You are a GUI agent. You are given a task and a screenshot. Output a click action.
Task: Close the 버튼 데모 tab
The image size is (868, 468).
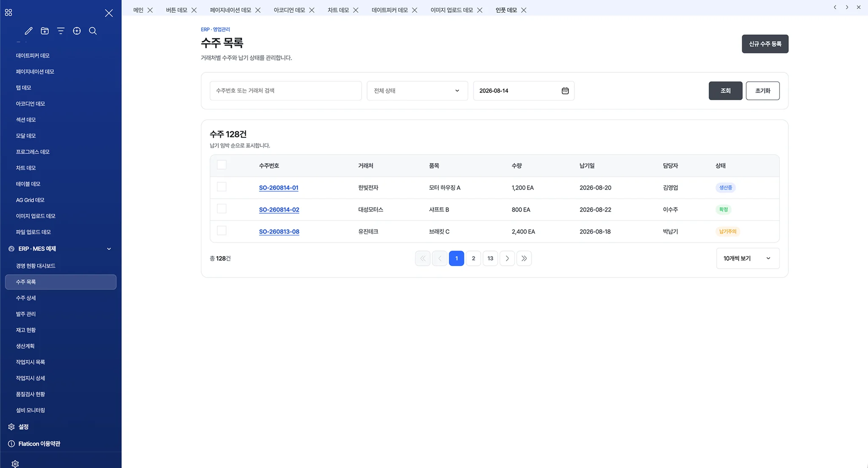coord(194,10)
